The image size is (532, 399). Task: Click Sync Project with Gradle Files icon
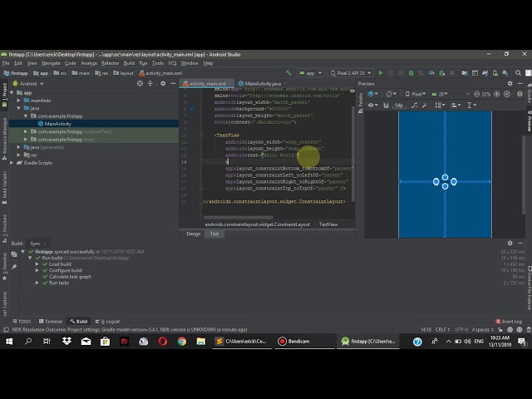point(485,73)
